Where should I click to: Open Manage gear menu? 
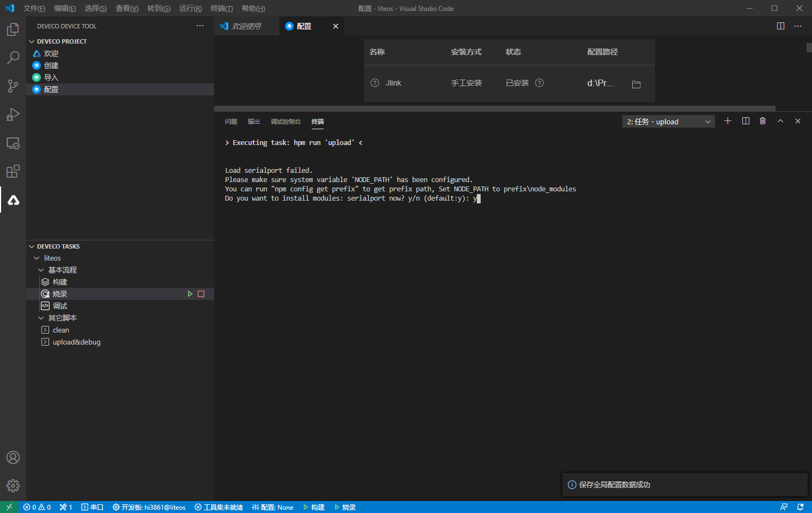click(13, 486)
